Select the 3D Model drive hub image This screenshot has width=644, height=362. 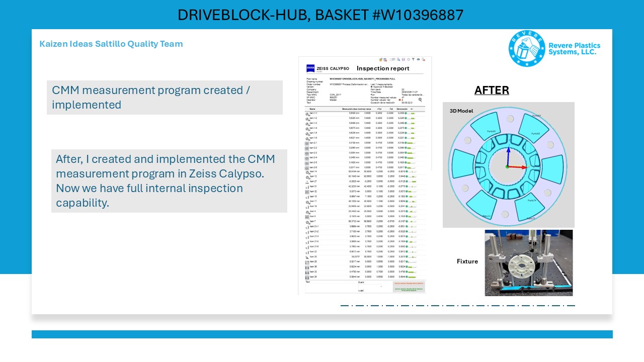tap(508, 165)
